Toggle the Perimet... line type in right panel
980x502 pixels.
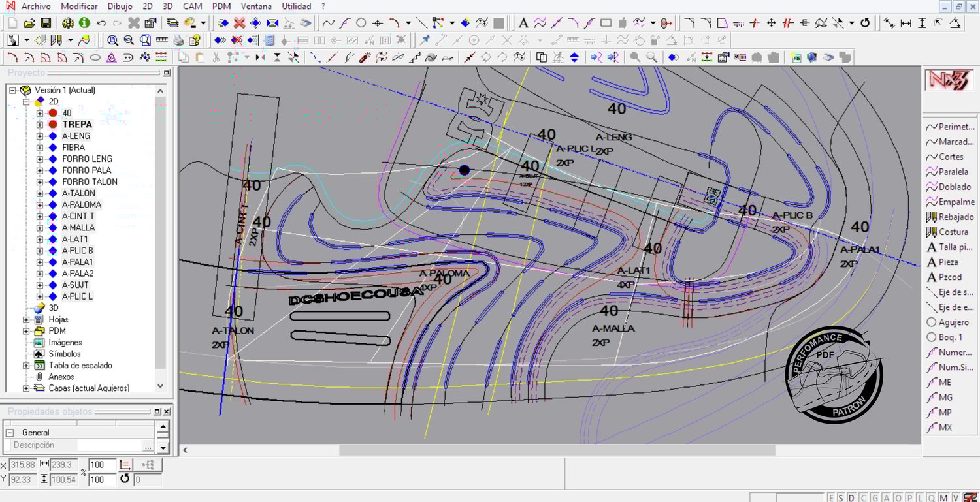click(x=951, y=127)
